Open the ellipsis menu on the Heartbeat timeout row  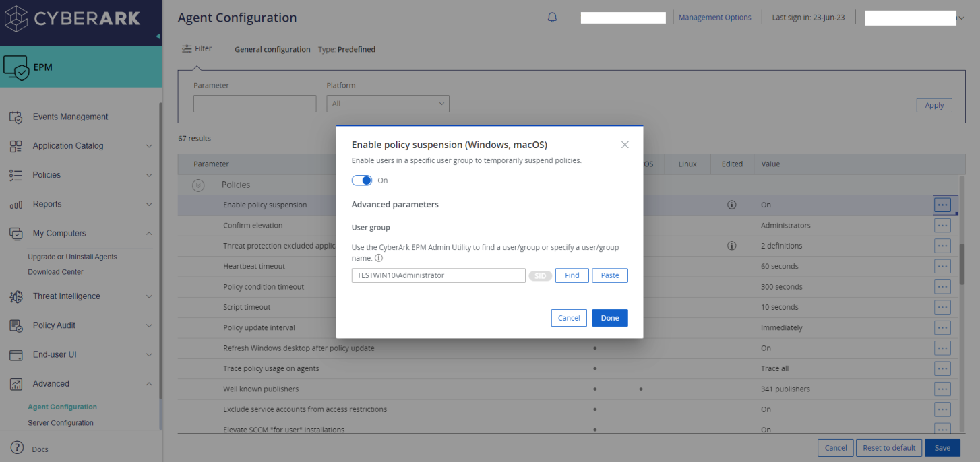[x=942, y=266]
